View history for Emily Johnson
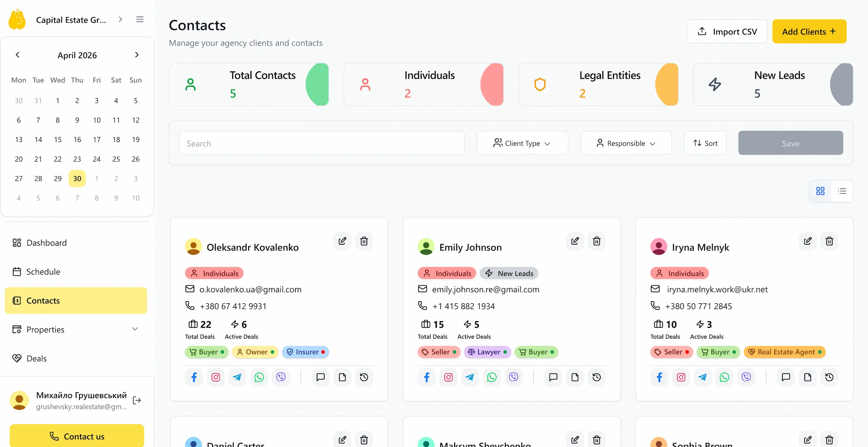This screenshot has width=868, height=447. tap(597, 377)
